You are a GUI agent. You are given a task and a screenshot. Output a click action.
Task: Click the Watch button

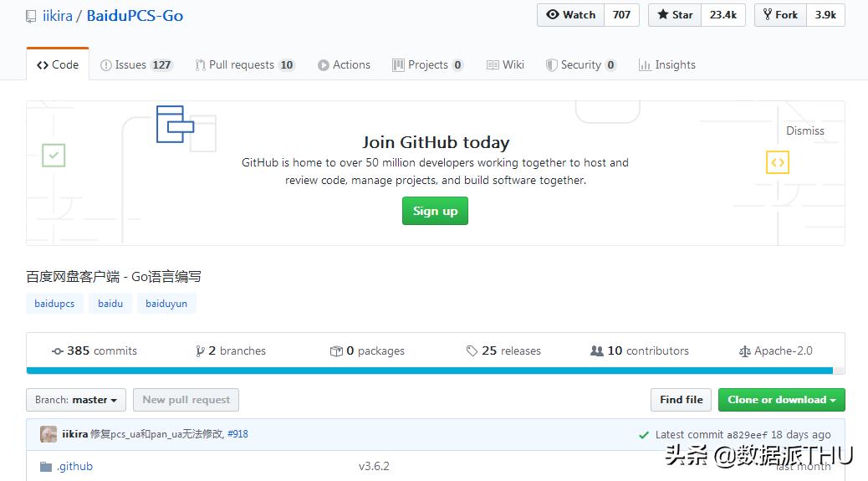[x=571, y=15]
